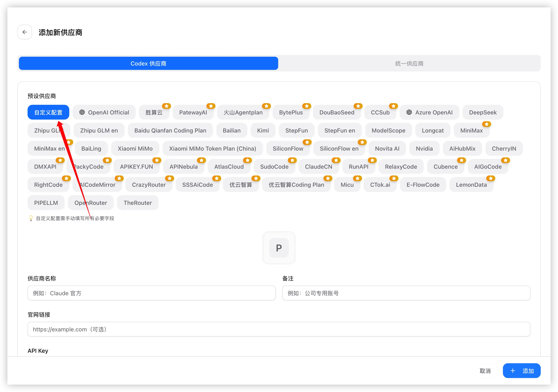Click the OpenAI logo on Azure OpenAI
558x392 pixels.
[x=409, y=112]
